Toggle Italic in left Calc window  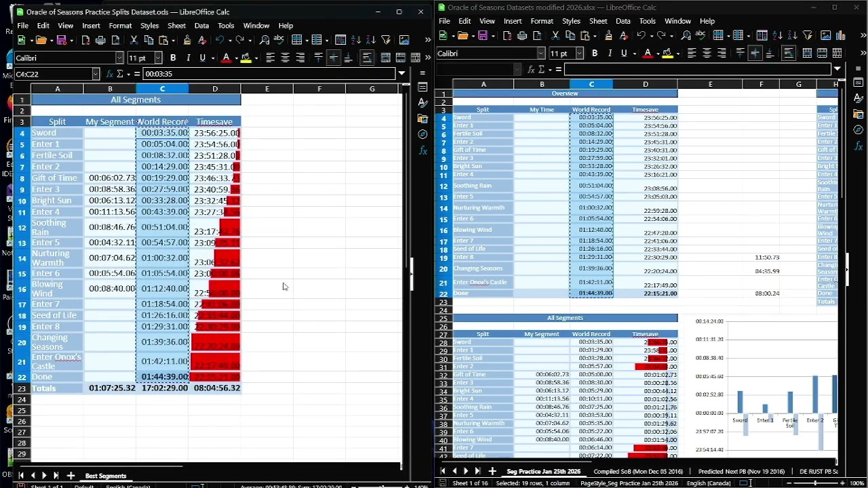coord(188,58)
